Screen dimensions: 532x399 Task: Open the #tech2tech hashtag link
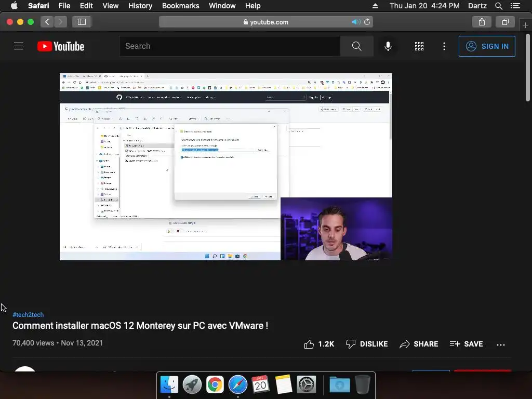28,314
